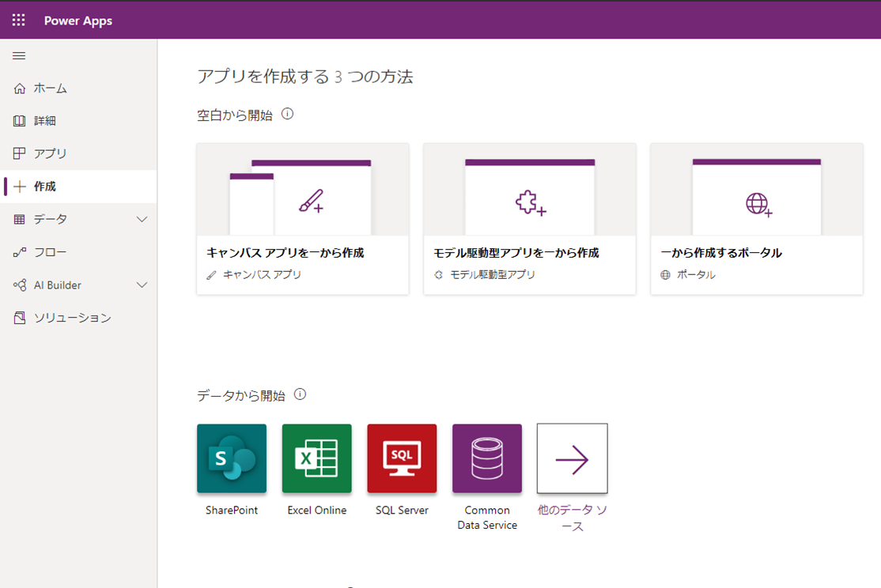Open アプリ in the sidebar
The width and height of the screenshot is (881, 588).
[78, 153]
